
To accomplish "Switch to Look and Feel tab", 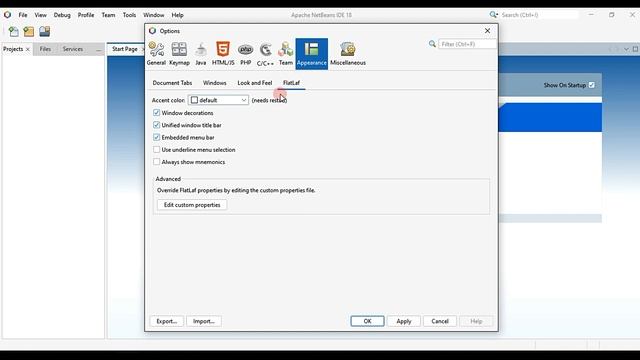I will pyautogui.click(x=254, y=83).
